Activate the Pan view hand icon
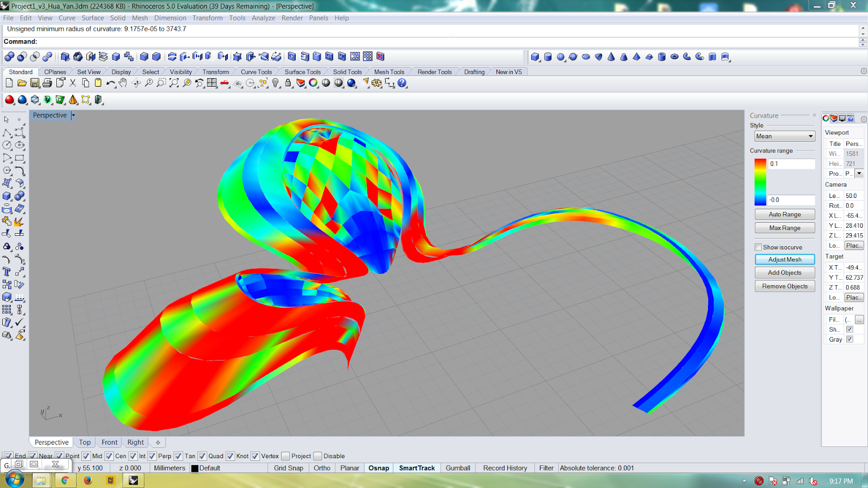The height and width of the screenshot is (488, 868). tap(123, 83)
